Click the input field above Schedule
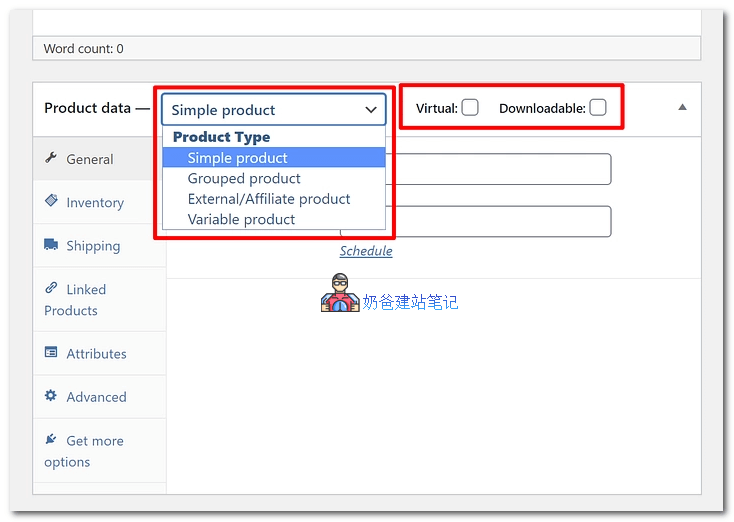734x522 pixels. click(x=499, y=221)
